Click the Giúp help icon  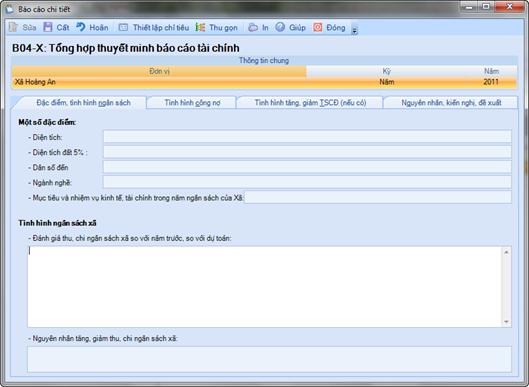(x=280, y=27)
